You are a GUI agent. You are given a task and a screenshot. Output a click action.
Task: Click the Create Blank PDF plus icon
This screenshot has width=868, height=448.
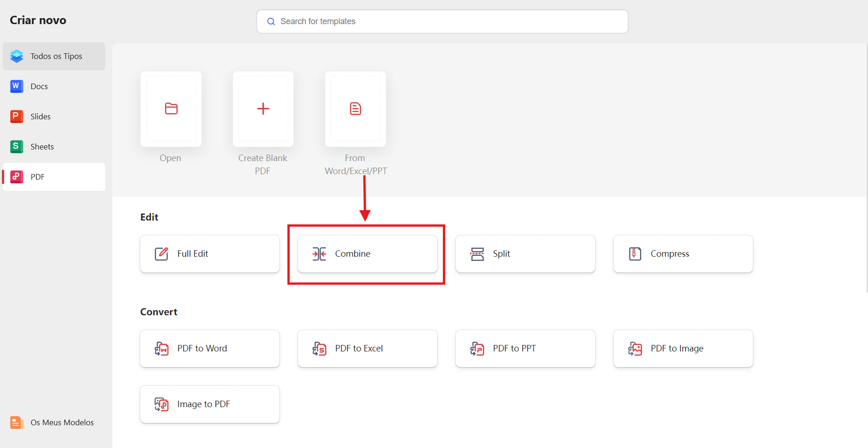[263, 109]
